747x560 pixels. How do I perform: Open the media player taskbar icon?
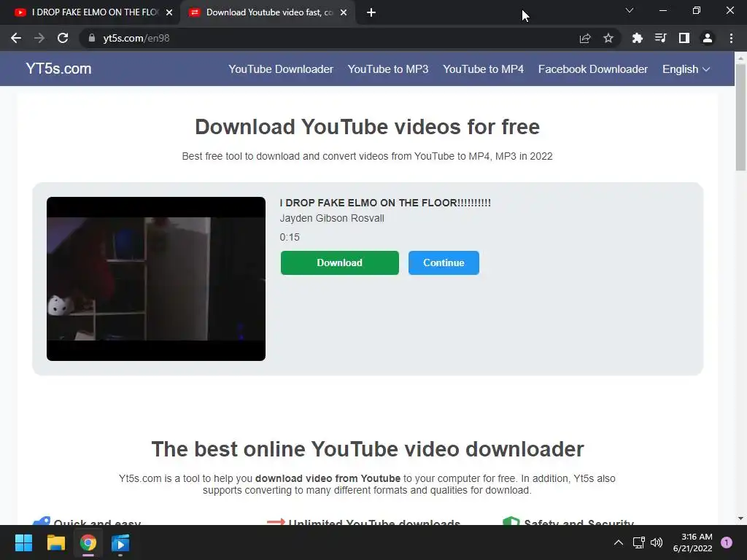[120, 542]
